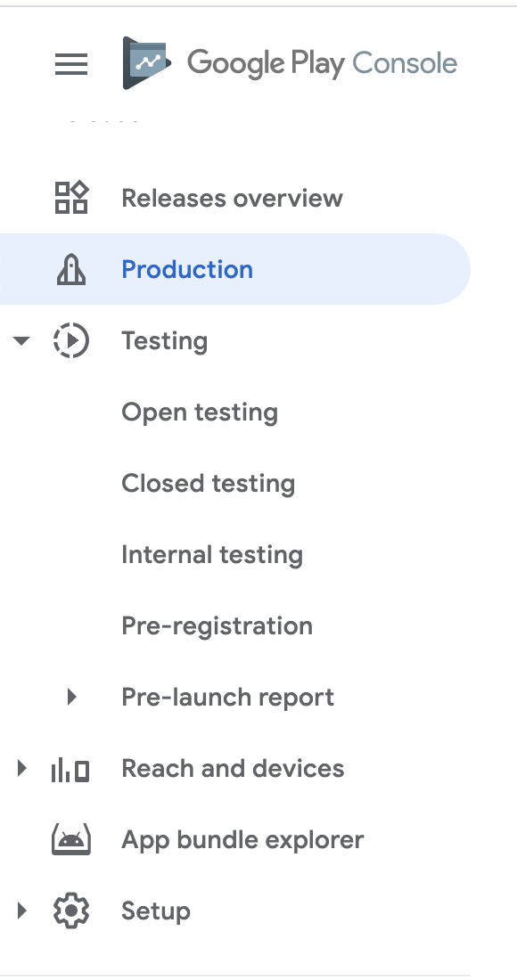Navigate to Internal testing
Screen dimensions: 517x980
tap(212, 554)
